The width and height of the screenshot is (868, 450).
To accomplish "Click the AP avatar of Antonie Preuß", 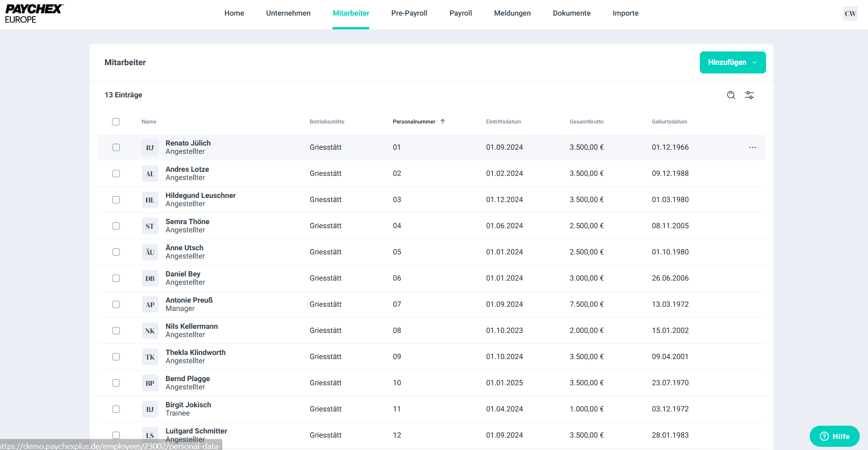I will (x=150, y=304).
